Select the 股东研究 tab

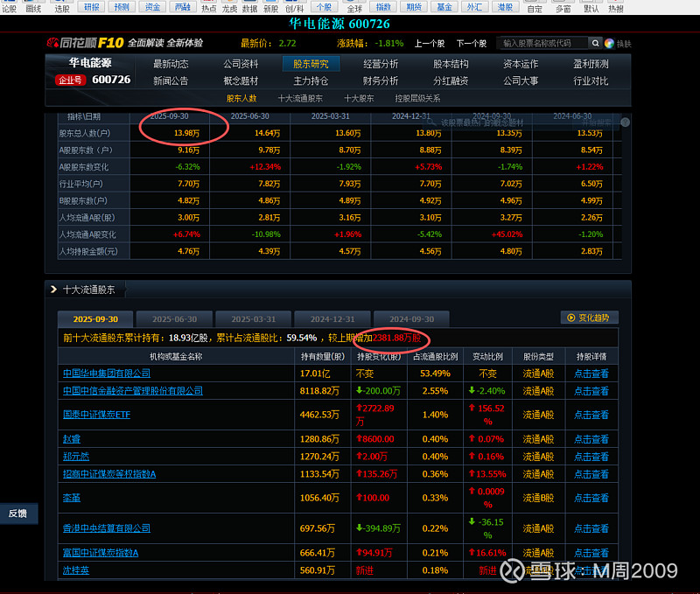pos(311,64)
